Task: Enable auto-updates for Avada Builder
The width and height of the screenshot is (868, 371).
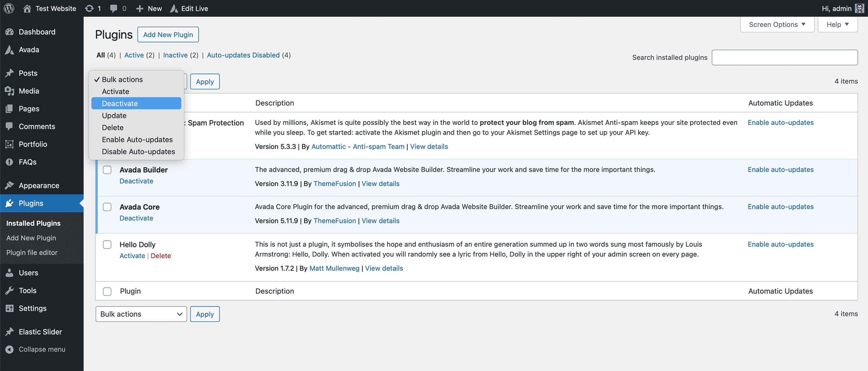Action: (781, 170)
